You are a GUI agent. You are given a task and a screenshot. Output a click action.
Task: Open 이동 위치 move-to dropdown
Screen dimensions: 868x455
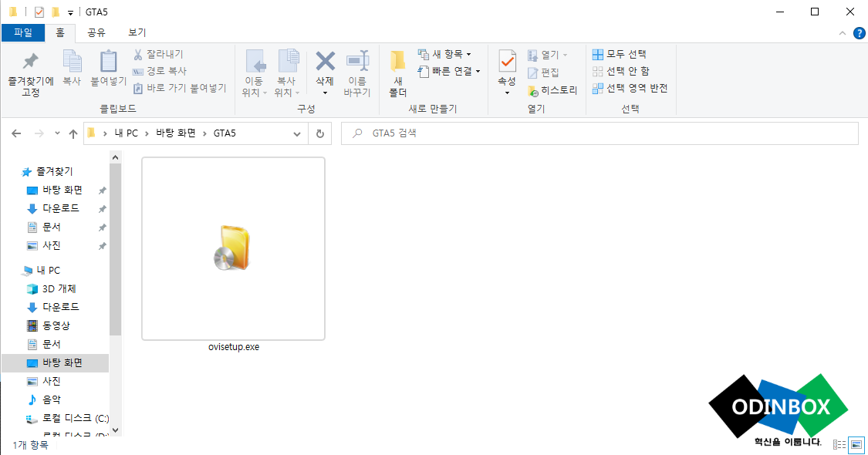(255, 74)
